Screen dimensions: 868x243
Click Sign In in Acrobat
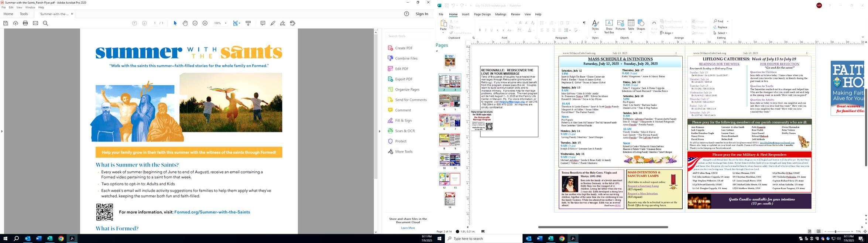[422, 14]
